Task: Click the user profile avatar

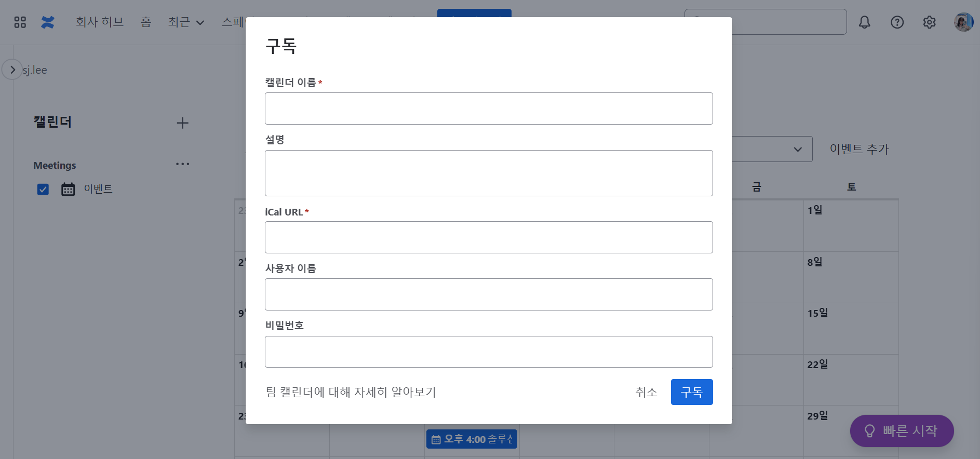Action: 963,22
